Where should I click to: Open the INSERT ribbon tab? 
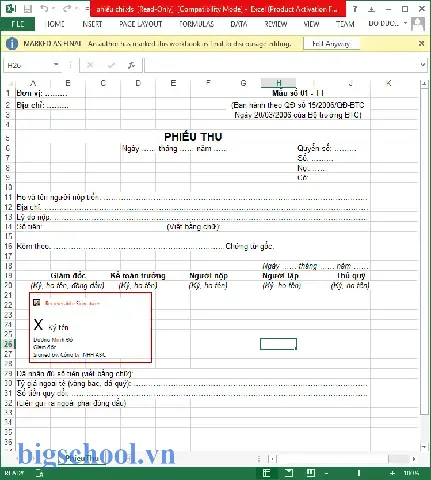(92, 24)
